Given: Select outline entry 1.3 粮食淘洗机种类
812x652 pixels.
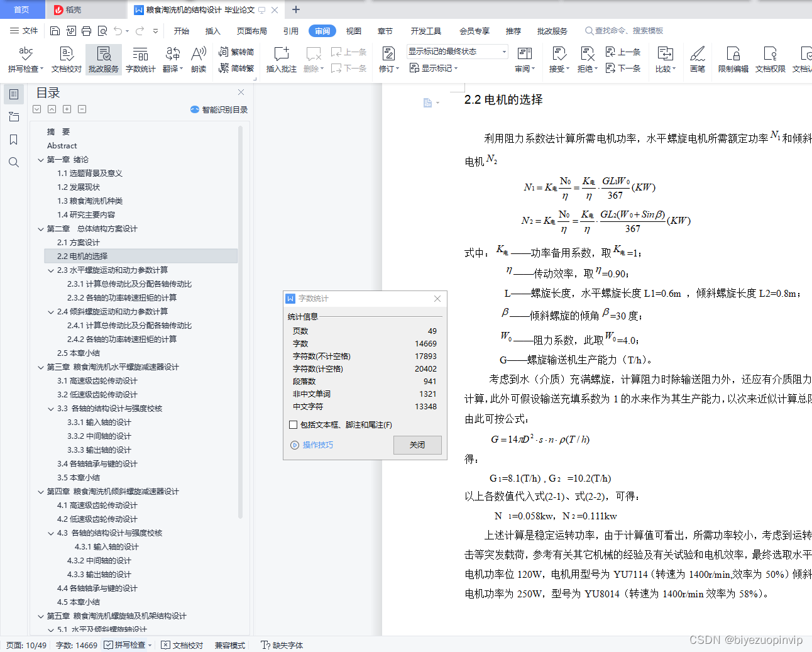Looking at the screenshot, I should click(90, 201).
